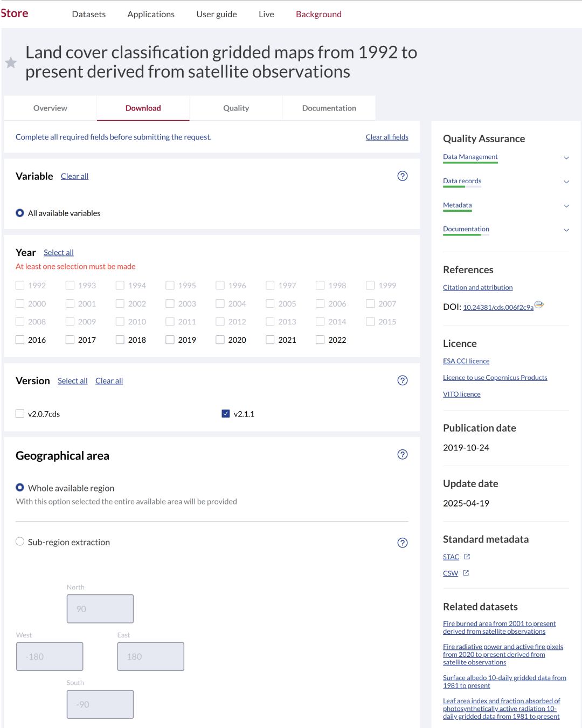Open the Applications menu item
Viewport: 582px width, 728px height.
click(151, 14)
